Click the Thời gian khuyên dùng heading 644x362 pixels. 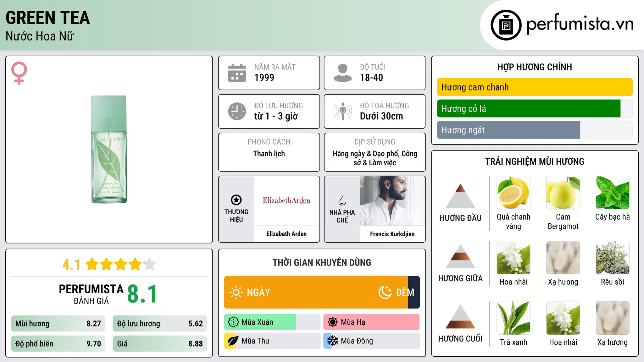point(322,262)
